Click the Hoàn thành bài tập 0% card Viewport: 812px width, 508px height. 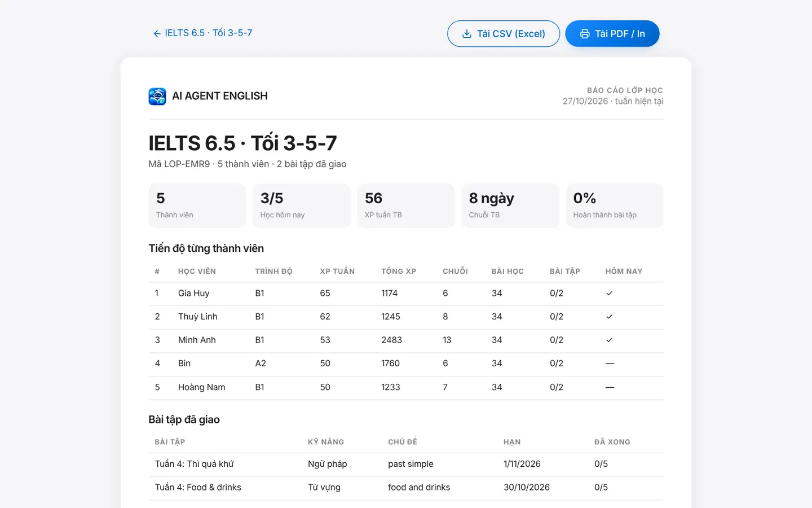[615, 205]
